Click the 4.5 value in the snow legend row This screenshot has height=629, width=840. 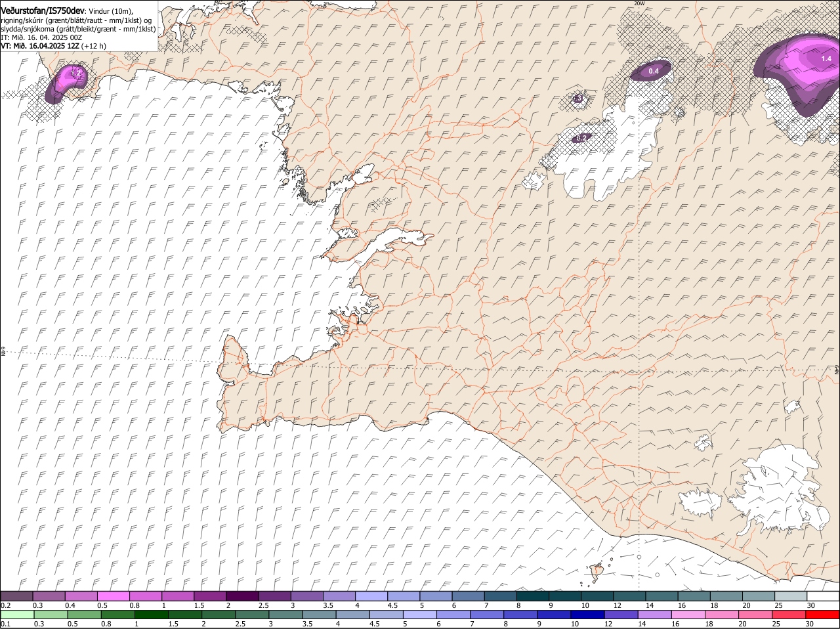click(x=392, y=605)
